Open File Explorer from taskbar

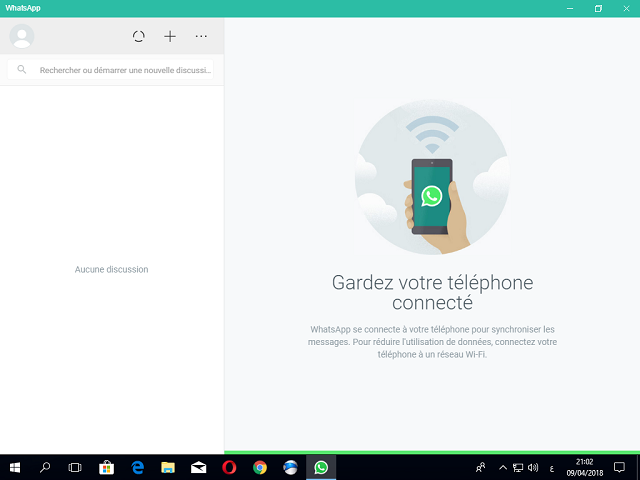tap(168, 467)
